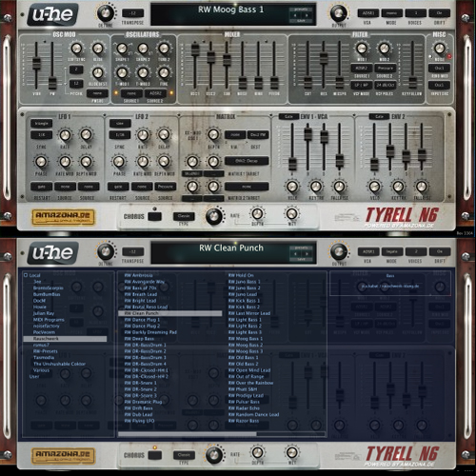The width and height of the screenshot is (476, 476).
Task: Toggle the bottom Chorus on/off switch
Action: tap(154, 455)
